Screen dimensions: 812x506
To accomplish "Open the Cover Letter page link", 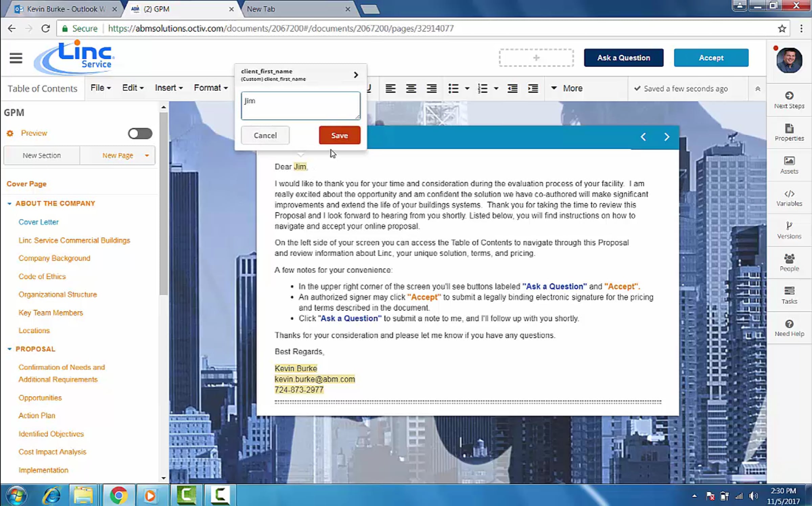I will (39, 222).
